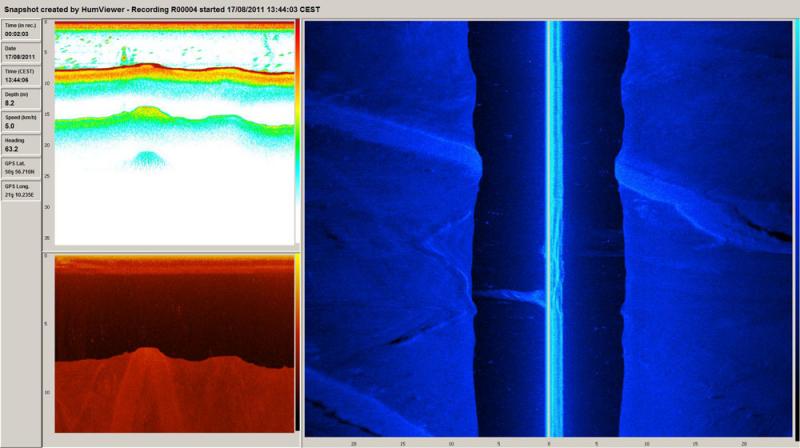Click the rainbow color scale beside 2D sonar

(x=296, y=130)
